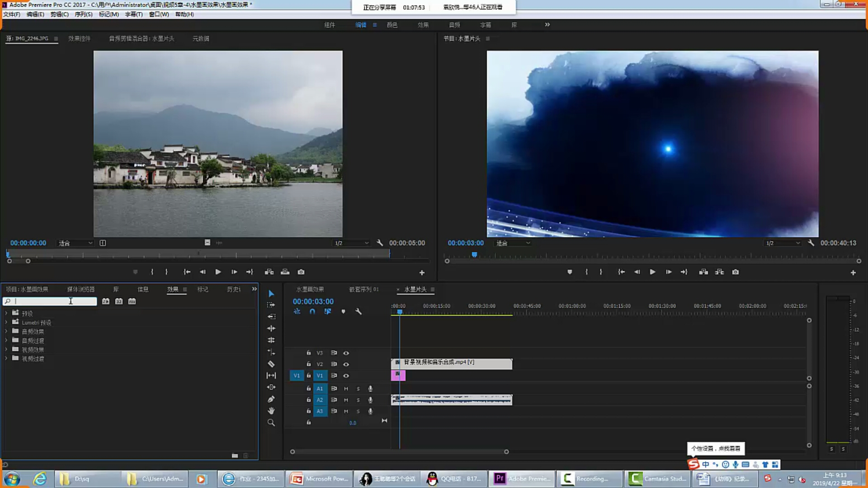The image size is (868, 488).
Task: Open timeline display settings wrench
Action: 359,311
